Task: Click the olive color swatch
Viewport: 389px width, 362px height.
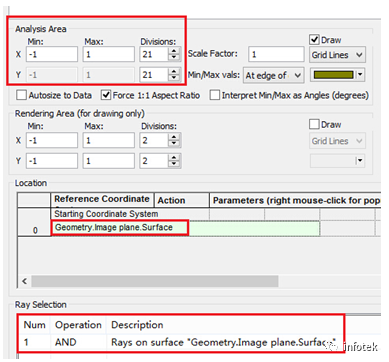Action: 333,75
